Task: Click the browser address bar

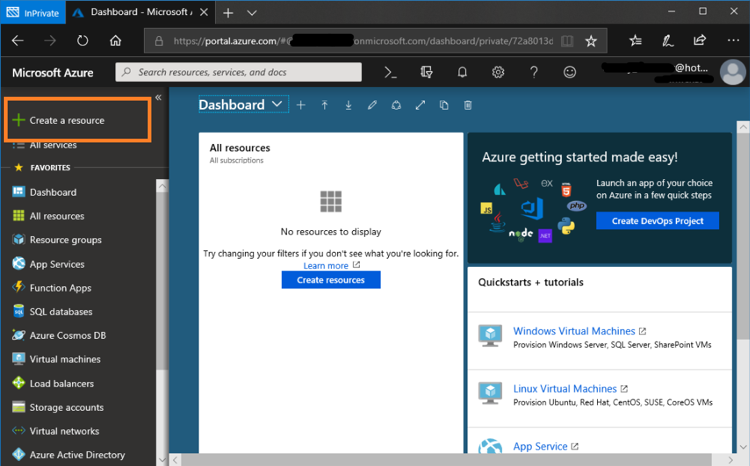Action: tap(362, 41)
